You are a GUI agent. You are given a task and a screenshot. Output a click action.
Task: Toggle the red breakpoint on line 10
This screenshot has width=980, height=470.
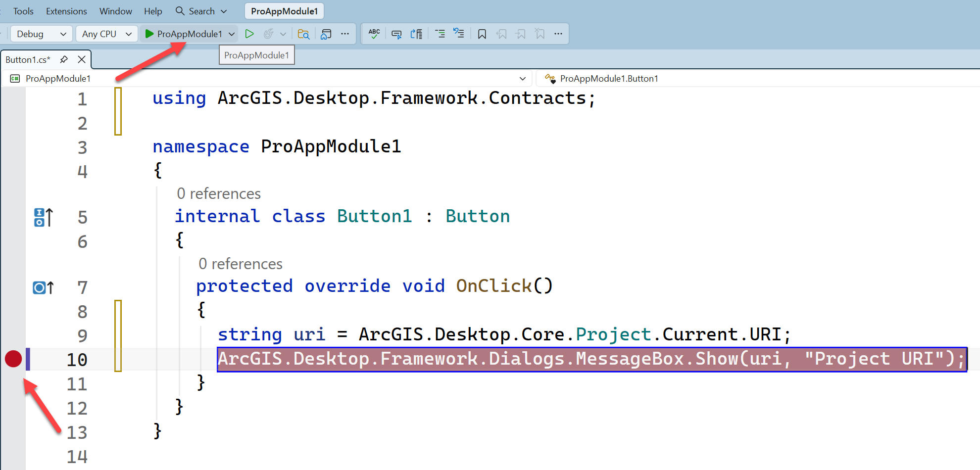point(13,359)
